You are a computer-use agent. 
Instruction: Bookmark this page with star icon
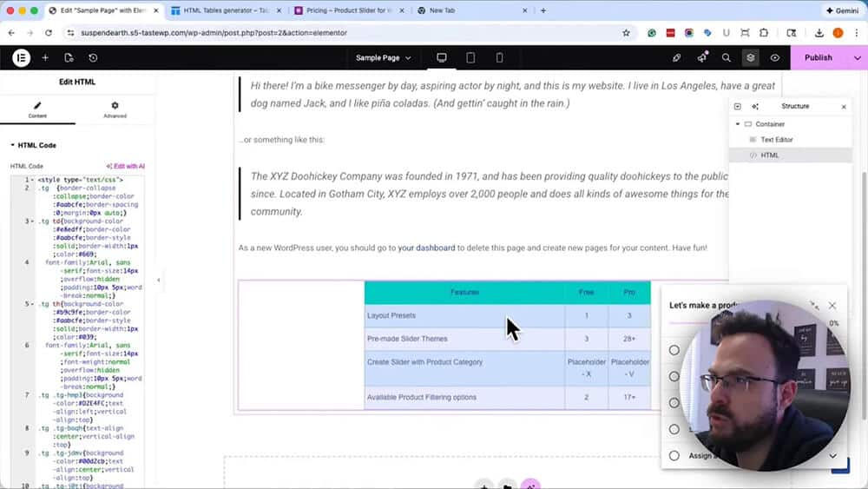coord(626,33)
